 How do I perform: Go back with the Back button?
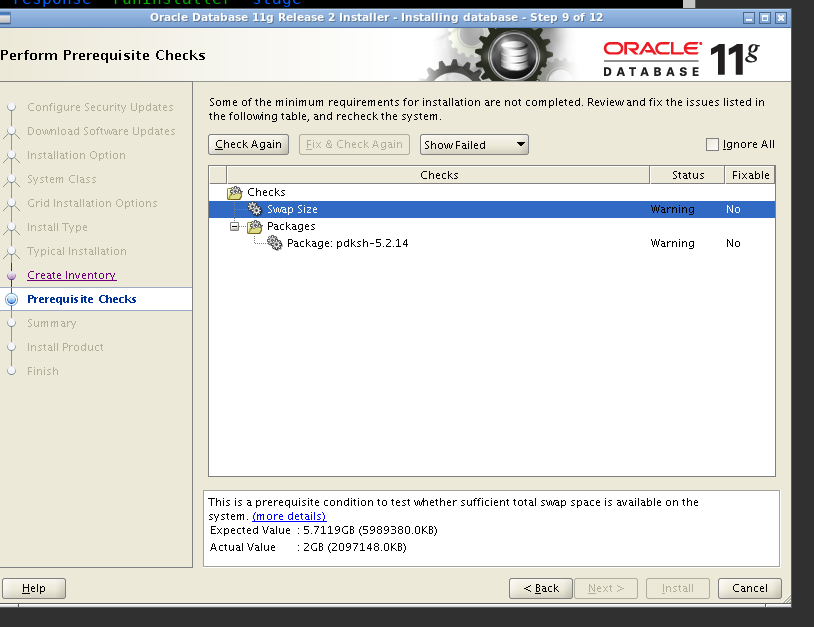click(540, 588)
